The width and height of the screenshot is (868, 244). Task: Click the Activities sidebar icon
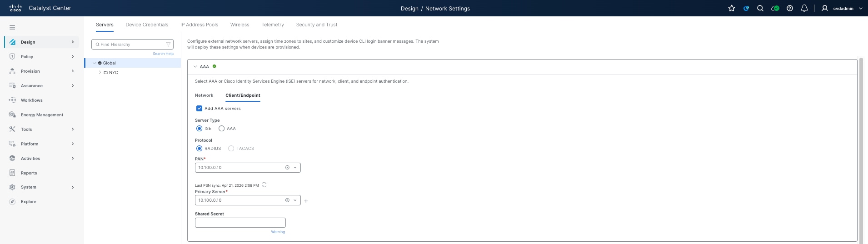point(12,158)
